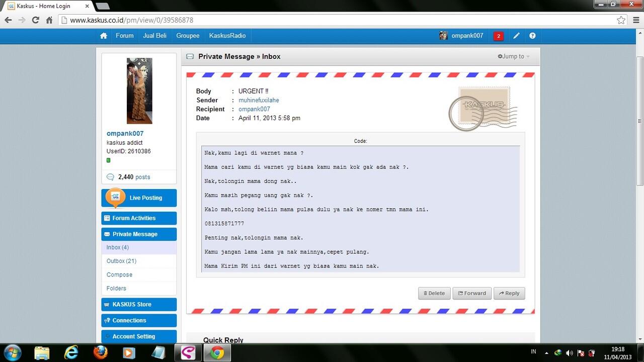Image resolution: width=644 pixels, height=362 pixels.
Task: Open Jual Beli in top navigation
Action: (155, 36)
